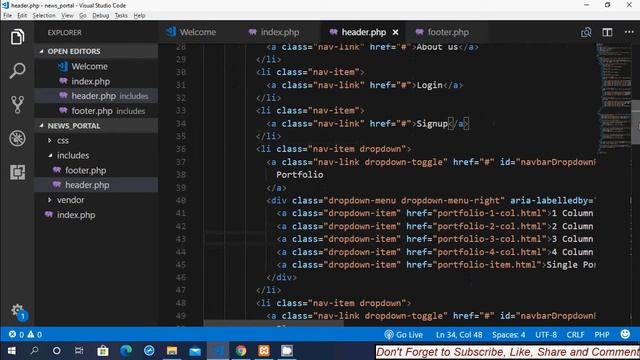Open footer.php under includes folder
Screen dimensions: 640x360
96,170
